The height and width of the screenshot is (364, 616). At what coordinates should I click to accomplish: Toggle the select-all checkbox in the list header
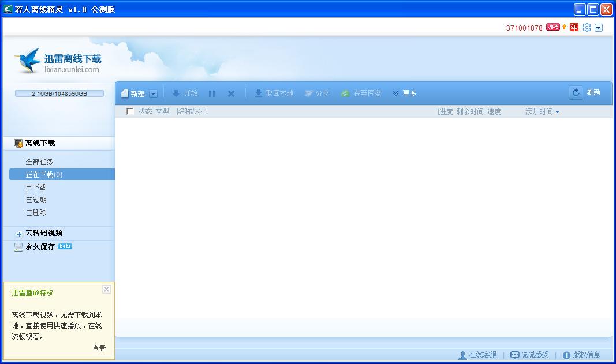click(x=130, y=111)
